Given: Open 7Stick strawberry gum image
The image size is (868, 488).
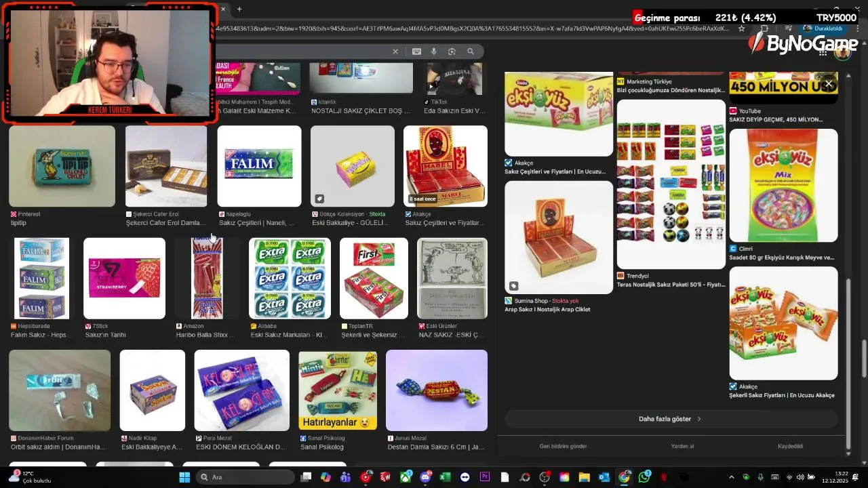Looking at the screenshot, I should [x=124, y=278].
